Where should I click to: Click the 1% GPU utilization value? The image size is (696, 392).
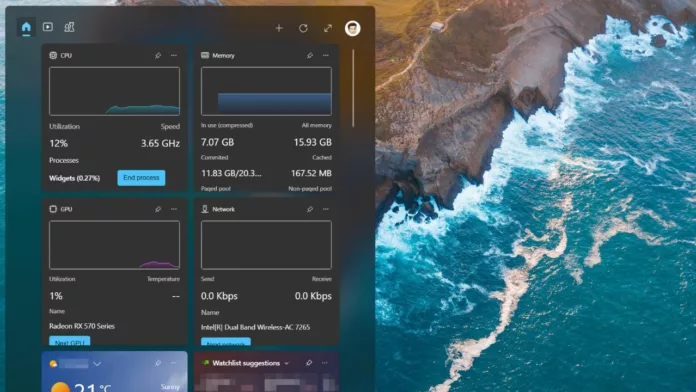pyautogui.click(x=56, y=296)
